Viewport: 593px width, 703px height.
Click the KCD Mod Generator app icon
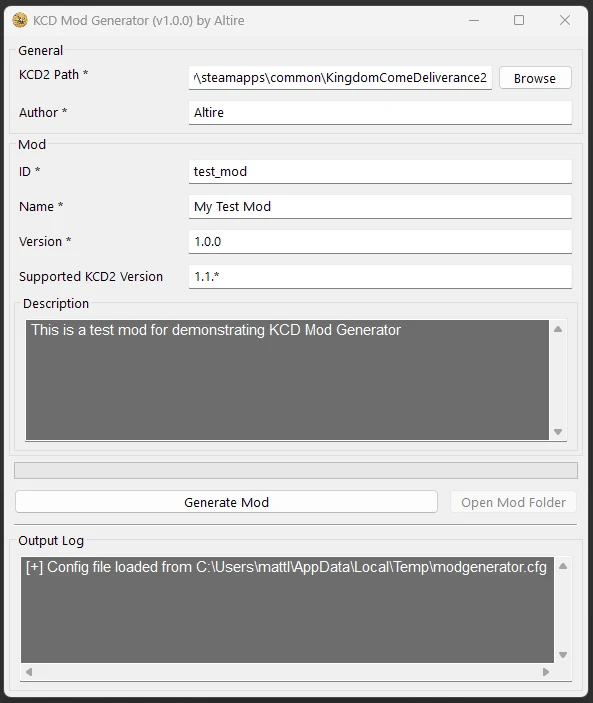pyautogui.click(x=20, y=20)
